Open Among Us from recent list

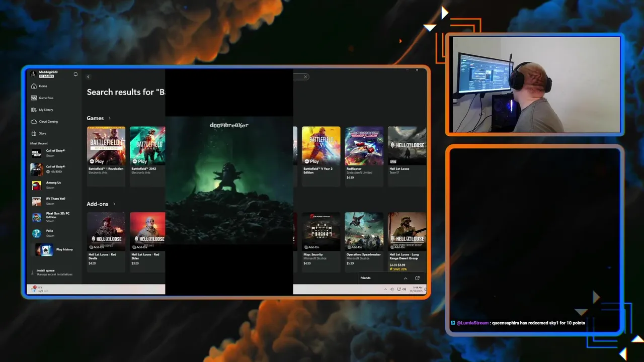53,185
